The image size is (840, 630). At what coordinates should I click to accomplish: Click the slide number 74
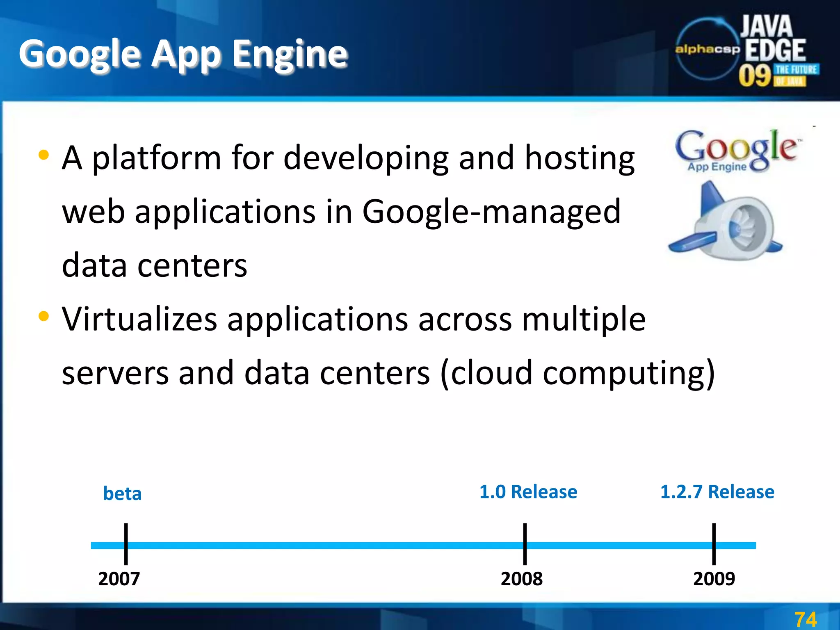[x=806, y=619]
